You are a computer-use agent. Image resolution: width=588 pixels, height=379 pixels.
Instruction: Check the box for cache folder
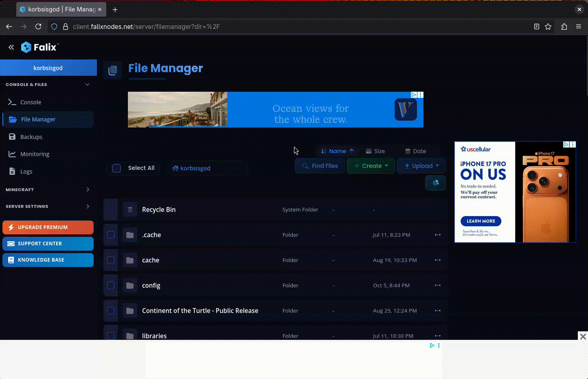(111, 260)
